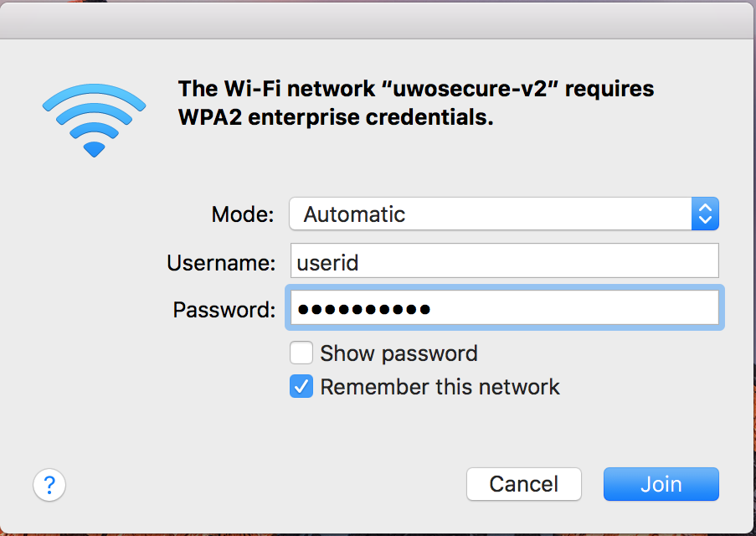Click the blue up-down arrows on Mode
756x536 pixels.
point(705,214)
